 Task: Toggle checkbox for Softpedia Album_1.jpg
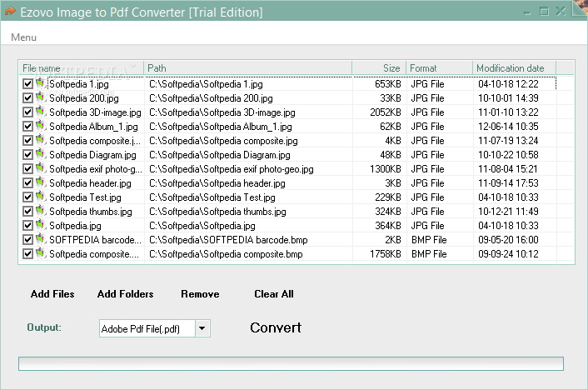click(27, 127)
